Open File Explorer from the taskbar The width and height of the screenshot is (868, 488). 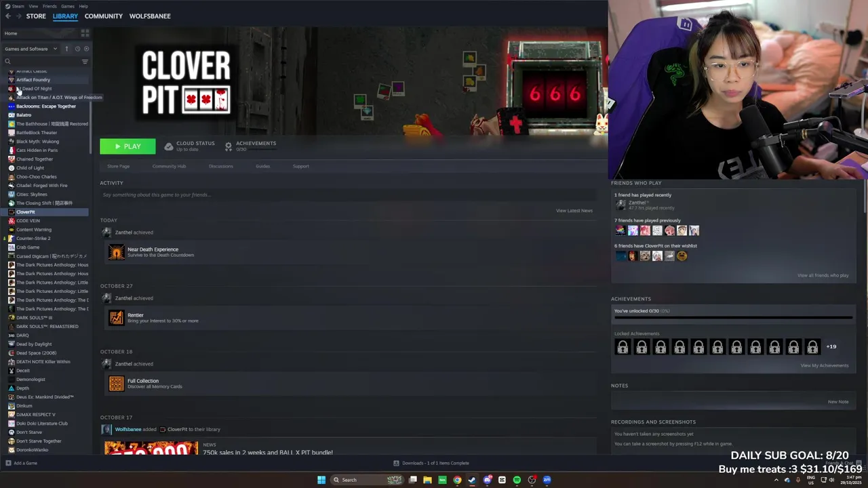tap(427, 480)
